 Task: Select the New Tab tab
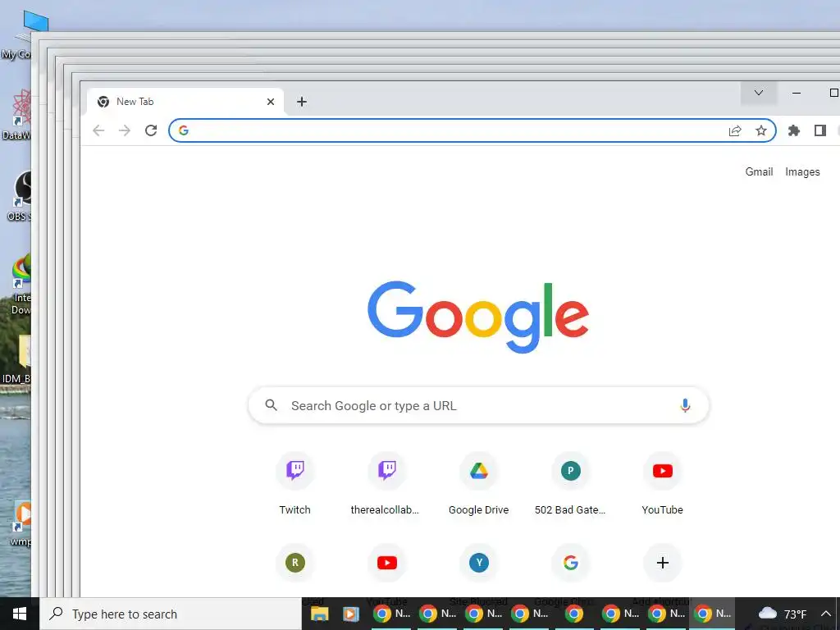coord(185,102)
